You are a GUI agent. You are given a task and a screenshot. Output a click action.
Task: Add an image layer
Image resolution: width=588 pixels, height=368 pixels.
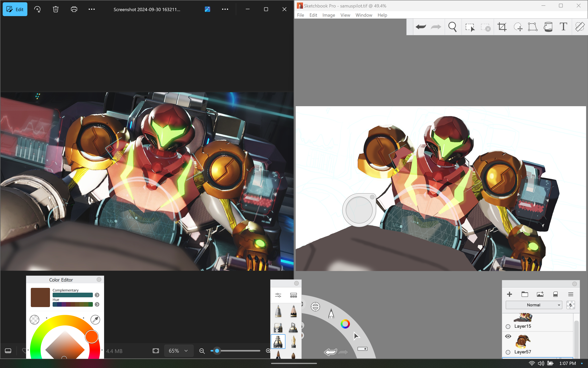coord(540,294)
